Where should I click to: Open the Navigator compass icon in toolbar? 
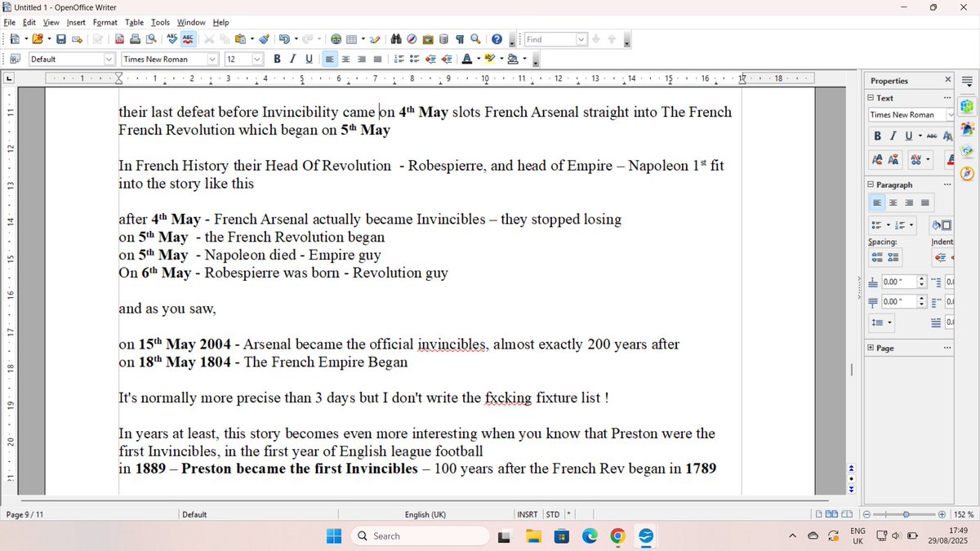pos(412,39)
